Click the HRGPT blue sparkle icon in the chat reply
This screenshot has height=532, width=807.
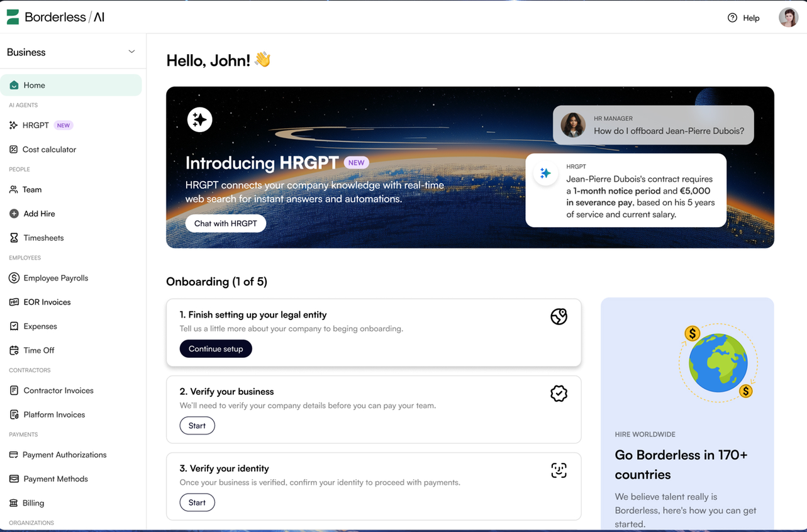(x=545, y=173)
